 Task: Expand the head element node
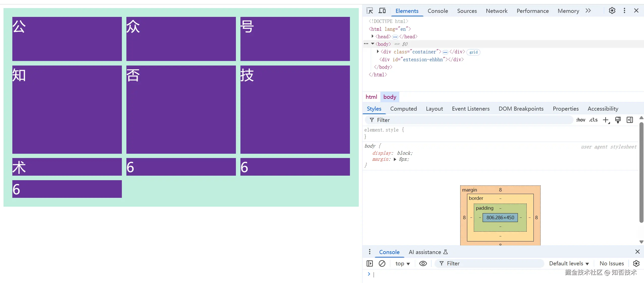click(373, 36)
